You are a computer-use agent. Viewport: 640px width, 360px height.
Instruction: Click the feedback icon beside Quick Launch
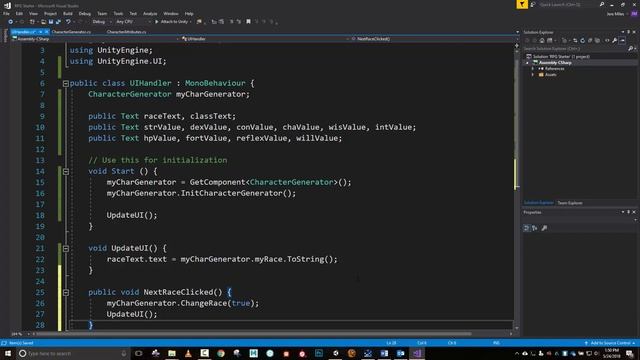click(533, 4)
